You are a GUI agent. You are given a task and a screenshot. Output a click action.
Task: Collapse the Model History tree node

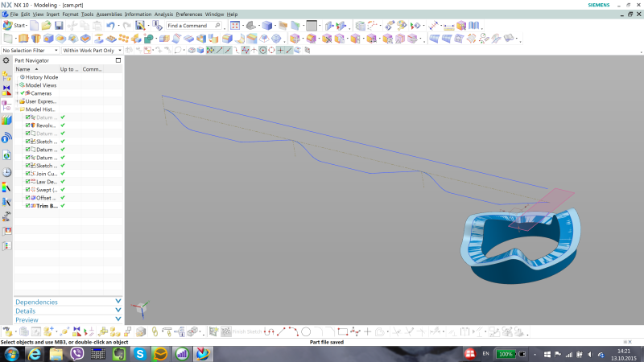pos(17,109)
